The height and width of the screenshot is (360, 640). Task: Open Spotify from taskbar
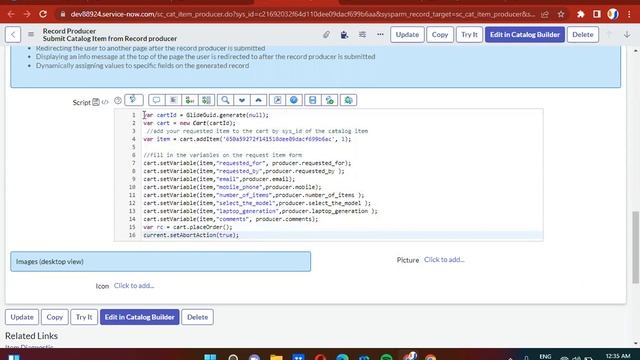[x=387, y=357]
